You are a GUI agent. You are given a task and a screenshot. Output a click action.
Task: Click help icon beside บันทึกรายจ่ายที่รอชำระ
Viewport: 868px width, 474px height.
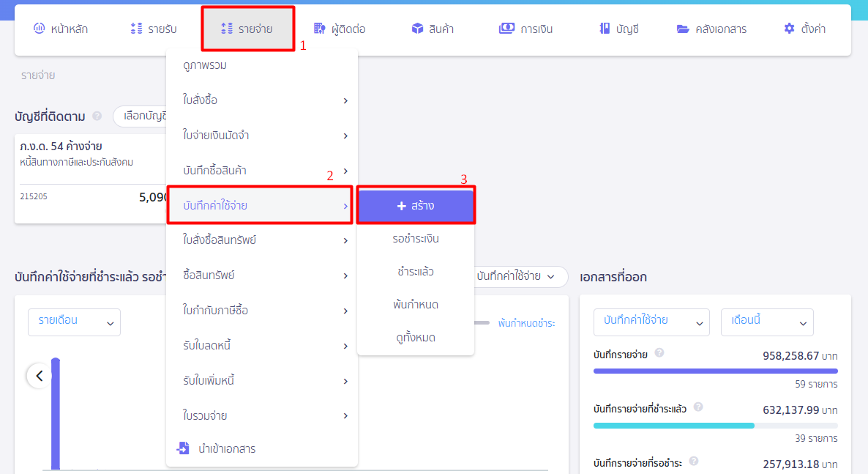[x=694, y=462]
